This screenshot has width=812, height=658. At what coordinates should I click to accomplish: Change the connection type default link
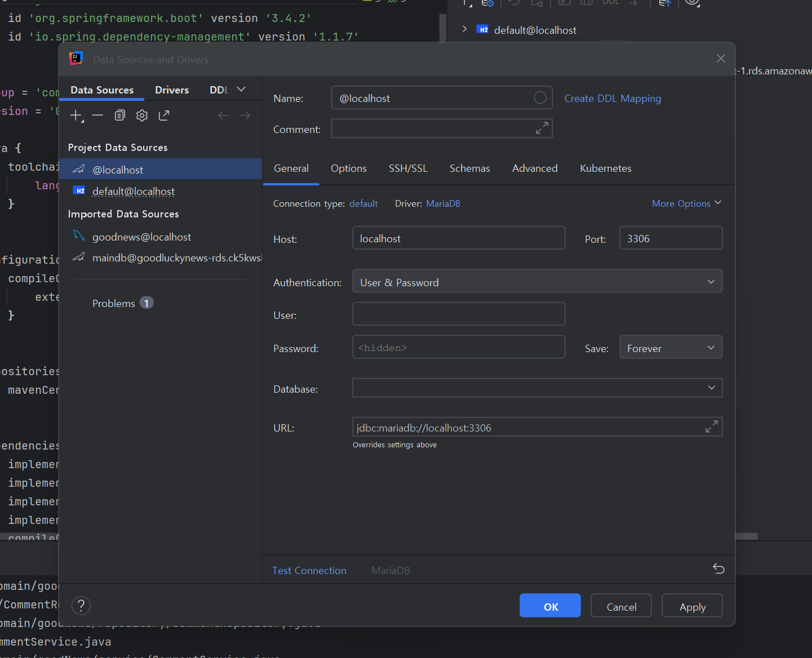(x=363, y=203)
